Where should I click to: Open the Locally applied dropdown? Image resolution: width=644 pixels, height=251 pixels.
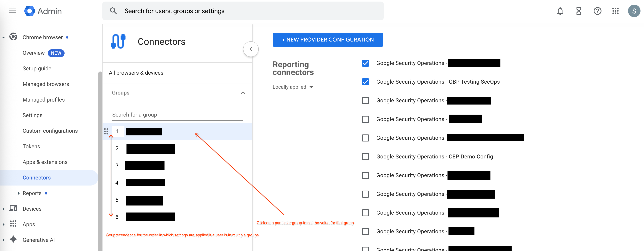tap(293, 87)
